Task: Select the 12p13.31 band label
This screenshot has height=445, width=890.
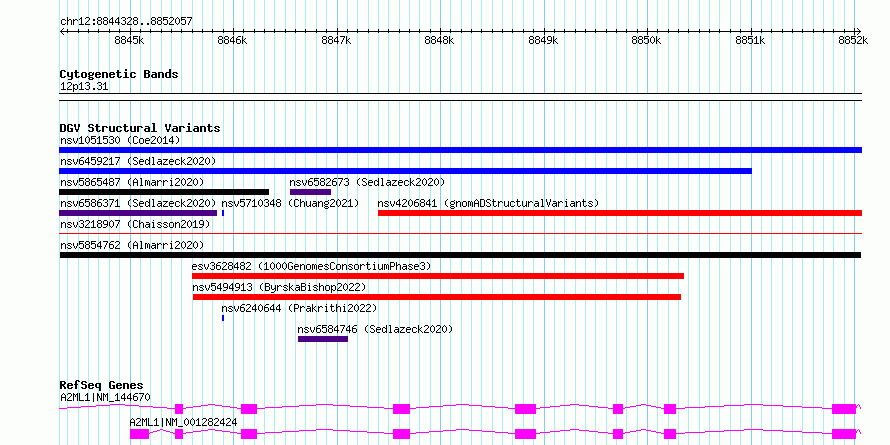Action: [84, 87]
